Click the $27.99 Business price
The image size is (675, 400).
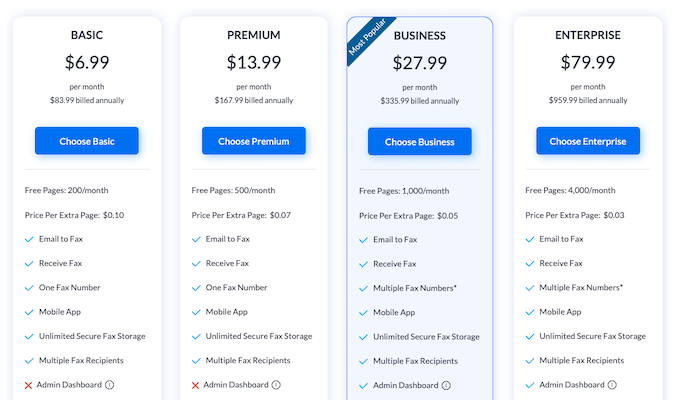click(x=419, y=62)
